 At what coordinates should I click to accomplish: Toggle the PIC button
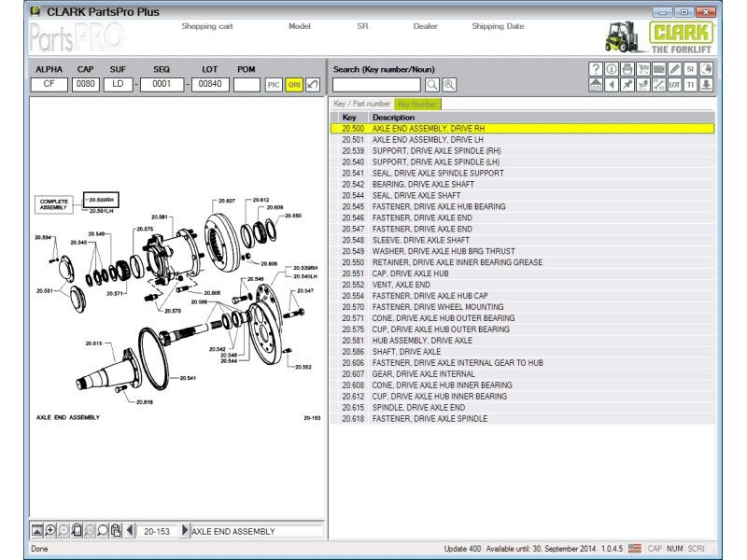pyautogui.click(x=274, y=85)
